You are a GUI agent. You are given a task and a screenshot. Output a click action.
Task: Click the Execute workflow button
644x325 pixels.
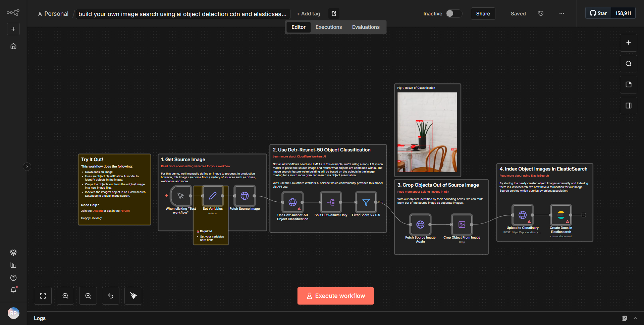[335, 296]
